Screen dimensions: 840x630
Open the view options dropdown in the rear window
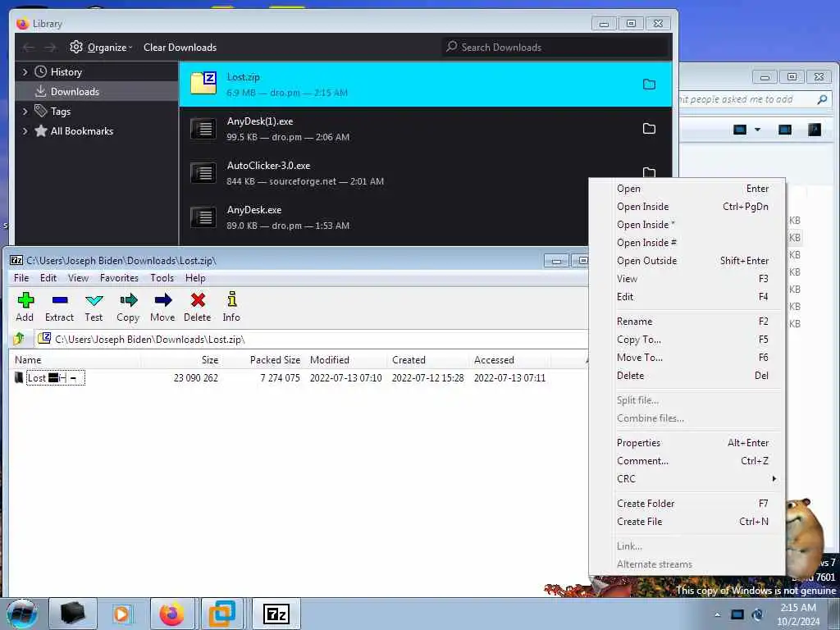757,129
